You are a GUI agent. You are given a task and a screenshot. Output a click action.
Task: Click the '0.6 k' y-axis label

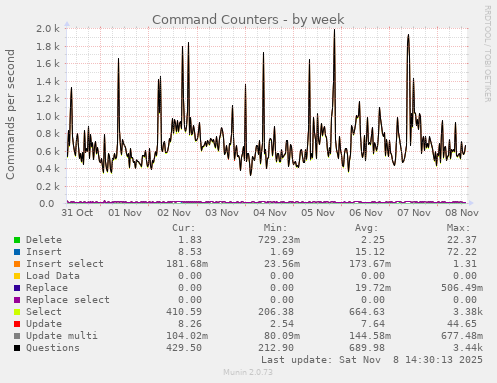(48, 151)
